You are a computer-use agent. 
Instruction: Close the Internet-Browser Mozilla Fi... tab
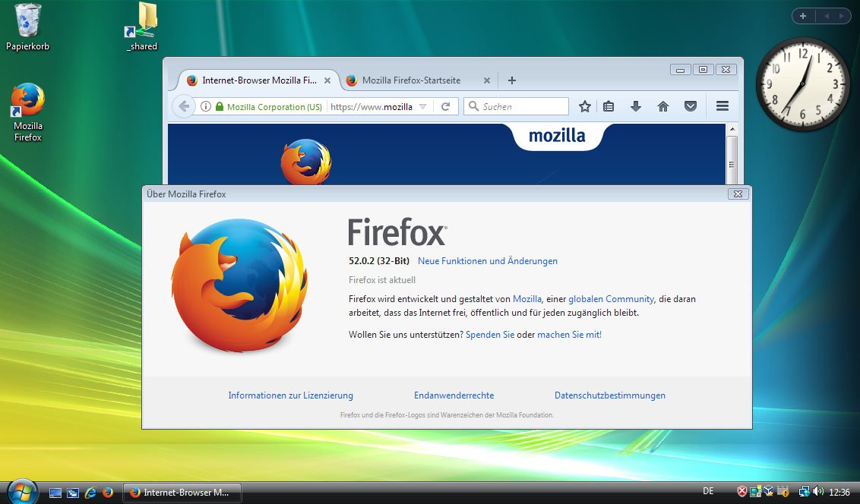(327, 80)
